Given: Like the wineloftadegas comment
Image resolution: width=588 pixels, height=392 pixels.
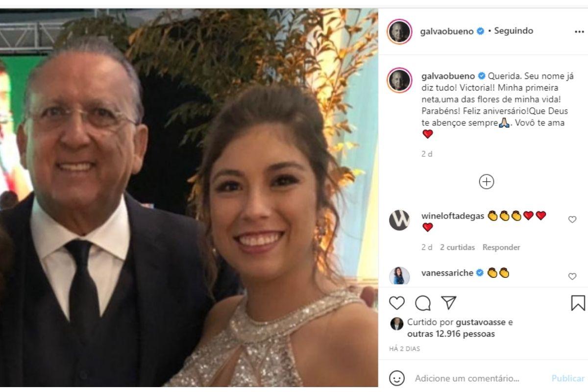Looking at the screenshot, I should (572, 220).
